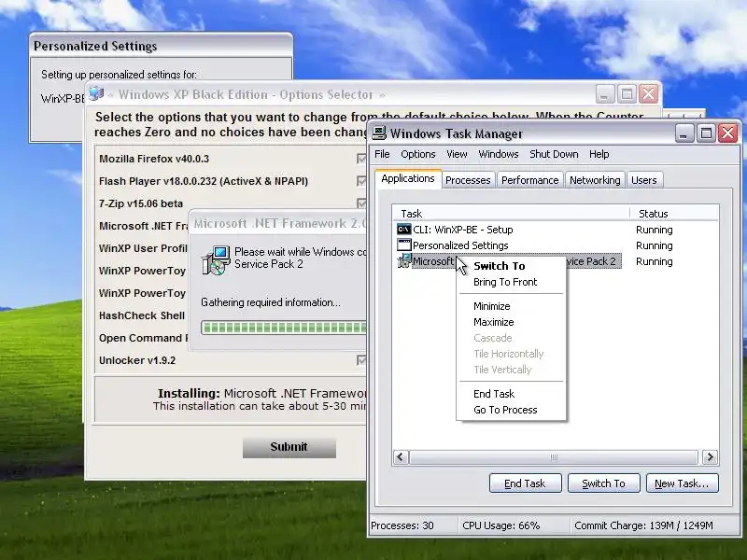Click the Status column header
The height and width of the screenshot is (560, 747).
pyautogui.click(x=674, y=214)
